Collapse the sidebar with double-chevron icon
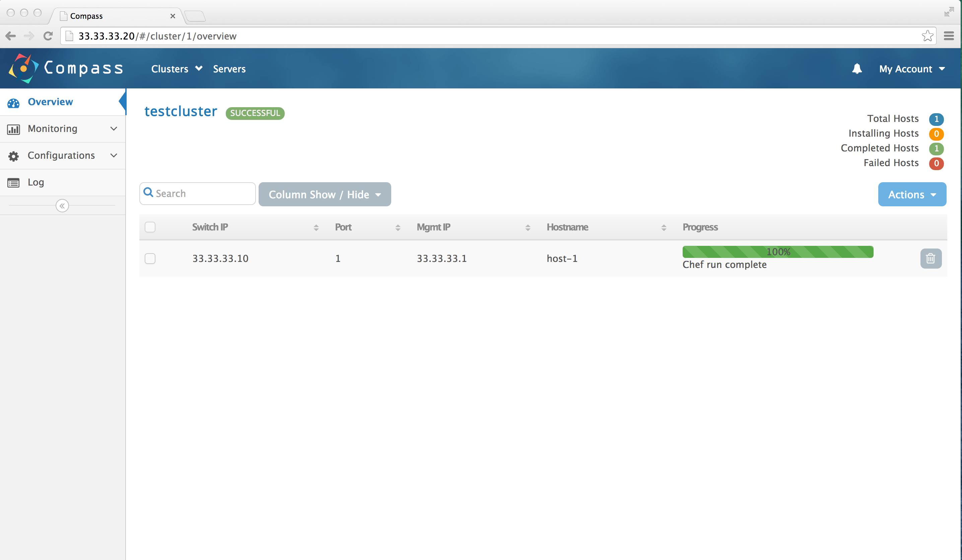The image size is (962, 560). (x=62, y=206)
